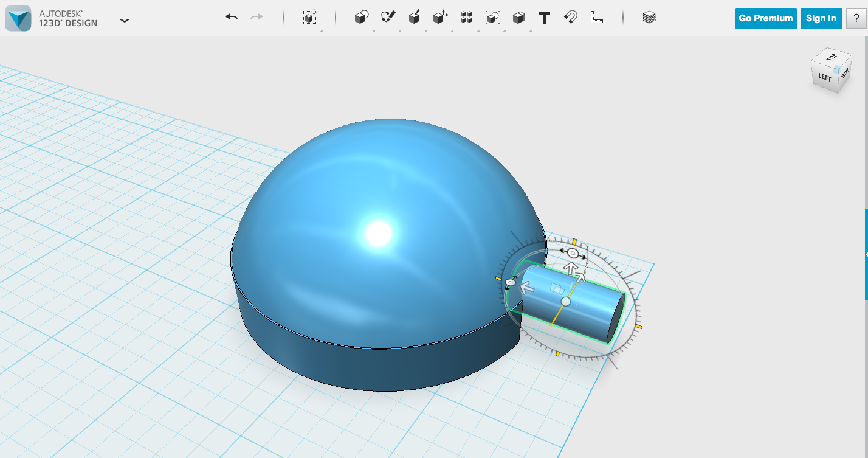Screen dimensions: 868x458
Task: Select the Pattern tool
Action: pos(466,17)
